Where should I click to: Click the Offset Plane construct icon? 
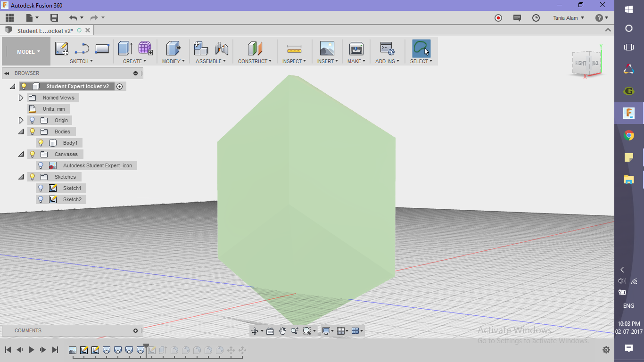coord(255,49)
